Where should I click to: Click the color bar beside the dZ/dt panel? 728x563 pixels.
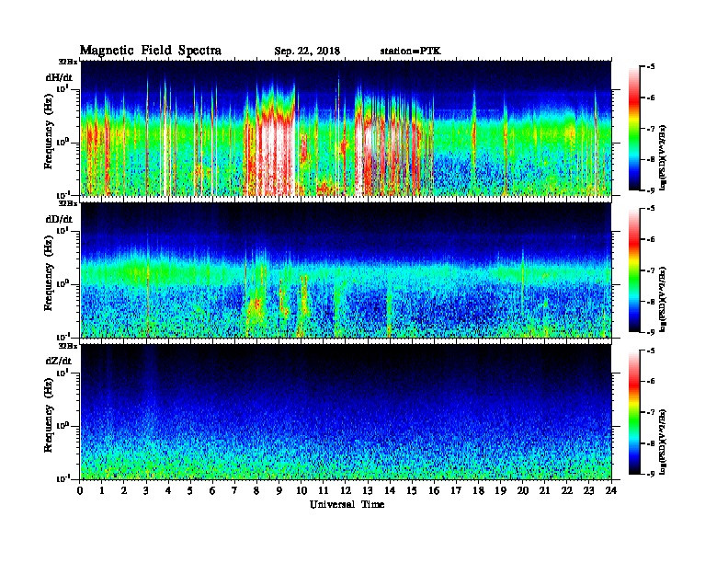coord(634,412)
